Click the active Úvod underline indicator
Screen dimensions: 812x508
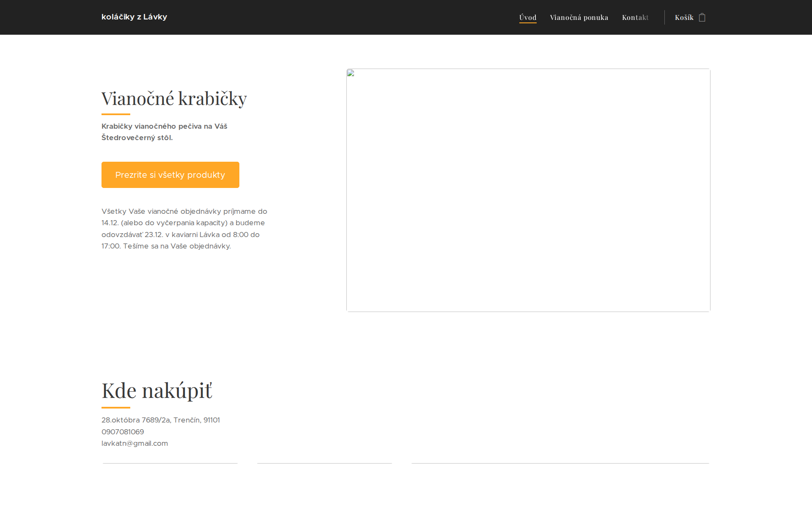(527, 24)
